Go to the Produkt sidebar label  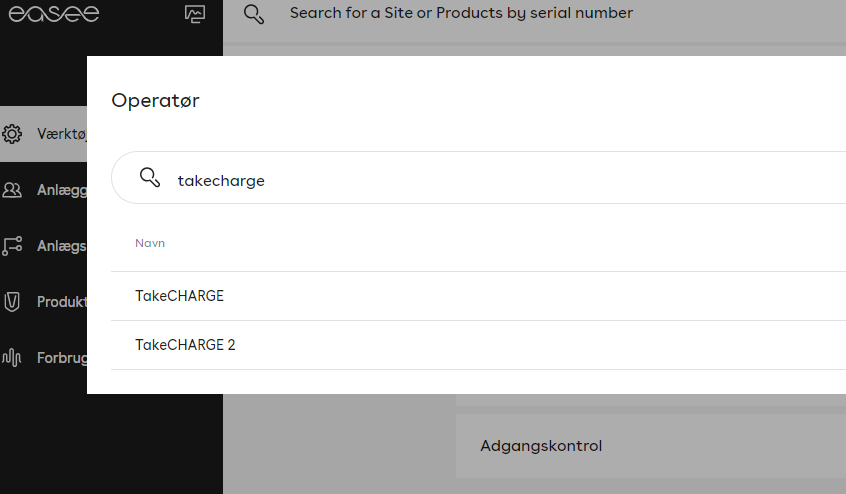click(x=62, y=301)
